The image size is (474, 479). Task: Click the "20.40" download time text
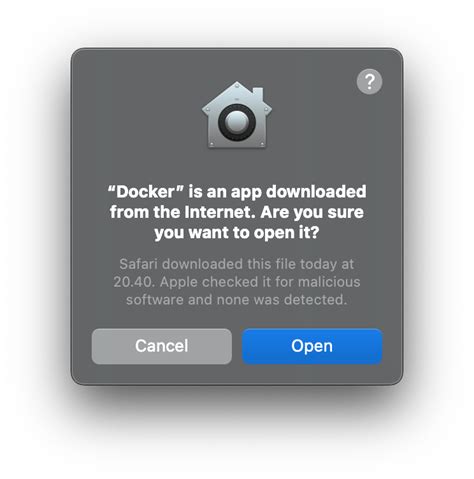[134, 282]
